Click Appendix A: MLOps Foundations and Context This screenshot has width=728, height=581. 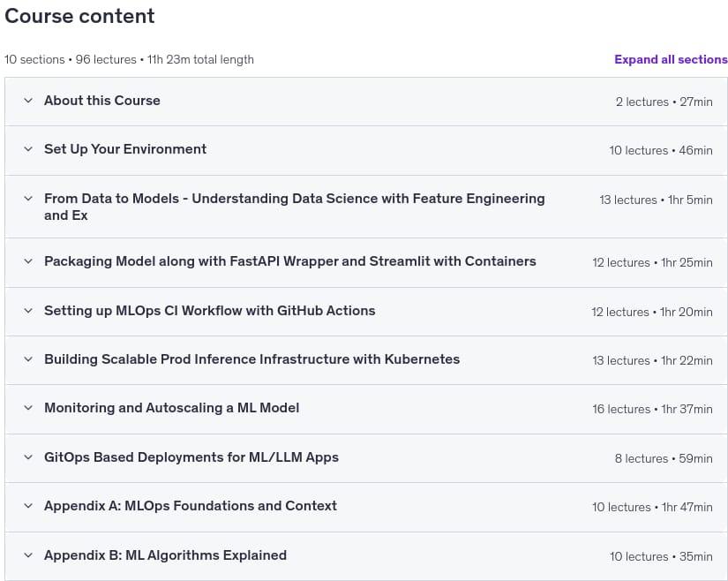(191, 506)
